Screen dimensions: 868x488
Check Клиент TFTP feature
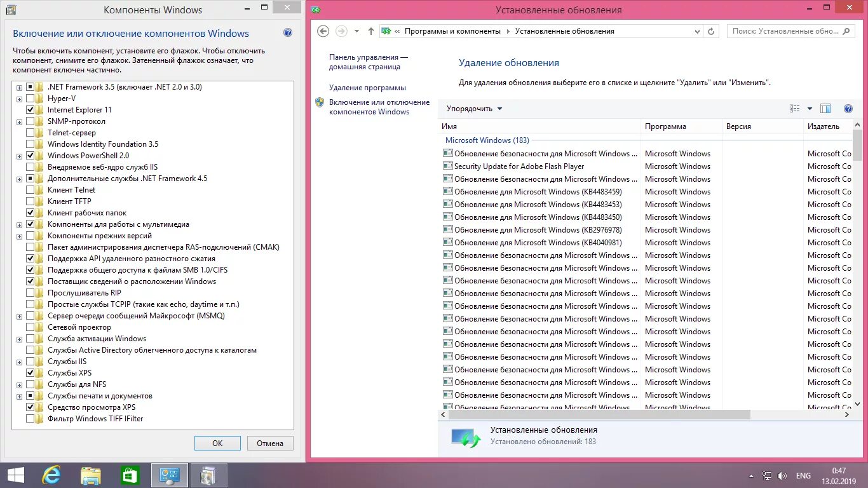point(30,201)
